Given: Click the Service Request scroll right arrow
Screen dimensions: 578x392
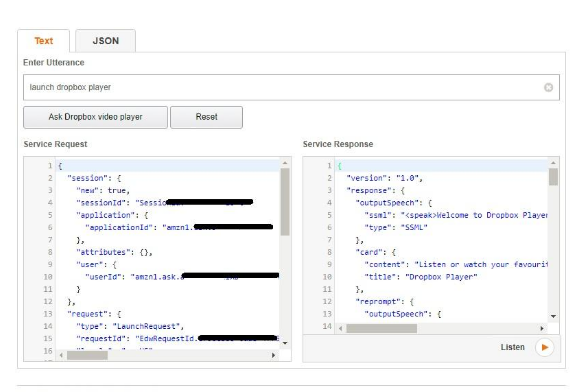Looking at the screenshot, I should pyautogui.click(x=273, y=355).
